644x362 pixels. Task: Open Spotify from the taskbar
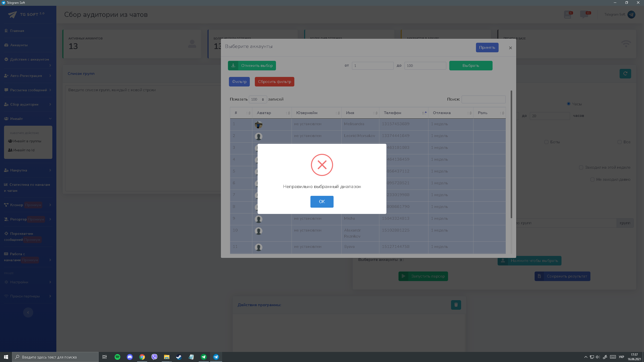coord(117,357)
